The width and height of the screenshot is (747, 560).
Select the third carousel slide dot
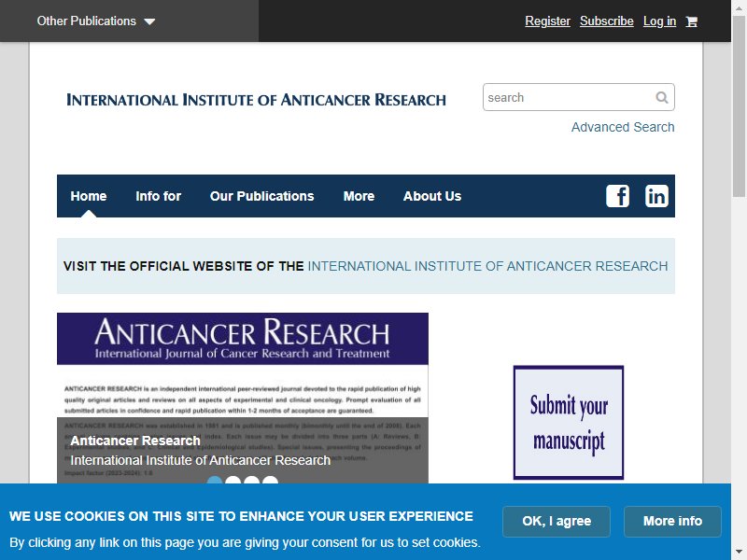pos(251,480)
